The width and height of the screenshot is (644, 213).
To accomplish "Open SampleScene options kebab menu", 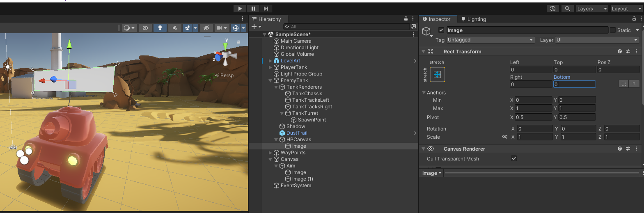I will 413,34.
